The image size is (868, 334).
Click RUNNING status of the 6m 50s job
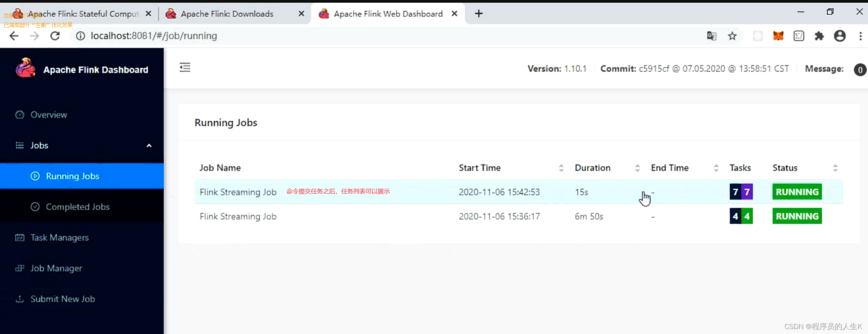pyautogui.click(x=797, y=216)
